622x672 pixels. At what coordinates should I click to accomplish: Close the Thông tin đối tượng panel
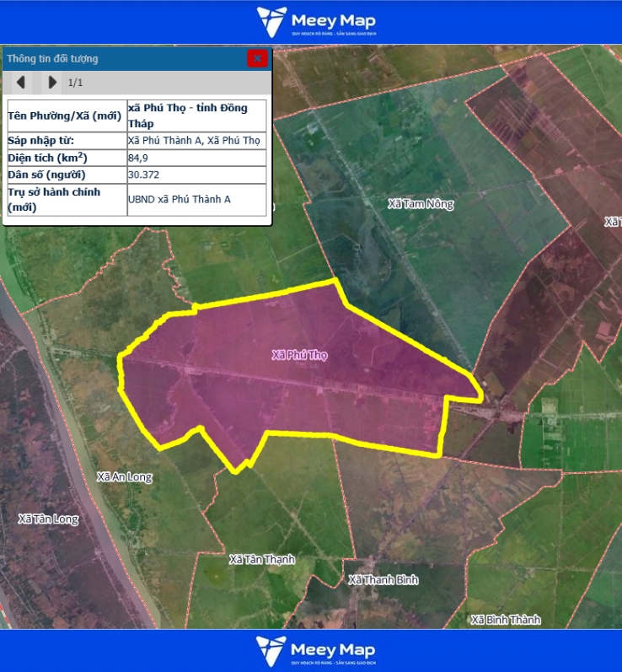257,58
